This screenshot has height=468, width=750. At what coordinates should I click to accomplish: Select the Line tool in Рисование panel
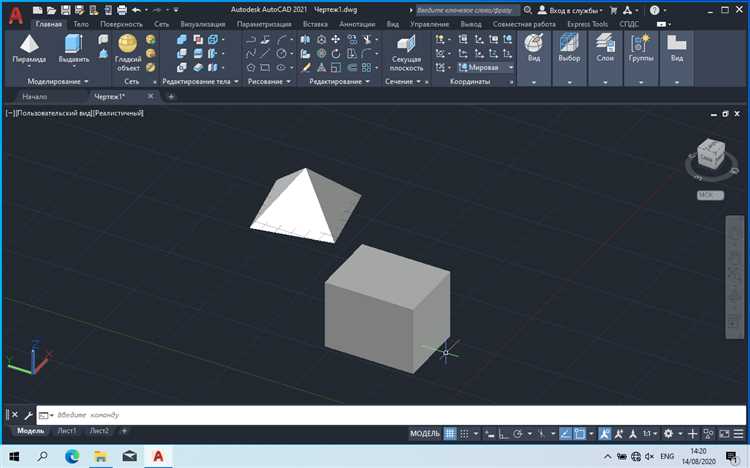(265, 54)
